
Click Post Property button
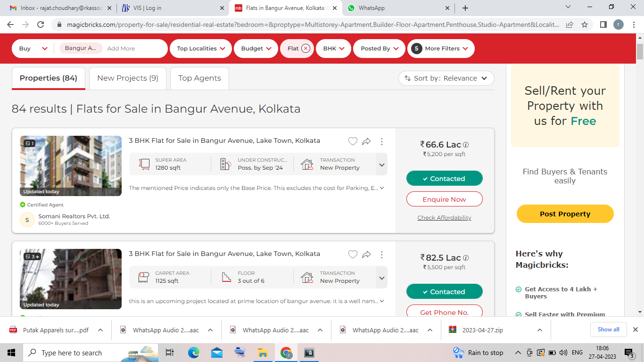(565, 214)
